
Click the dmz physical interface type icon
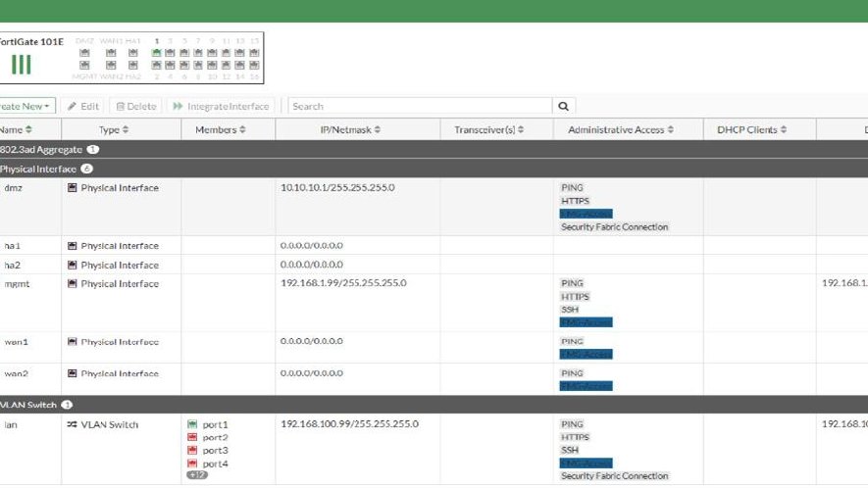(72, 188)
